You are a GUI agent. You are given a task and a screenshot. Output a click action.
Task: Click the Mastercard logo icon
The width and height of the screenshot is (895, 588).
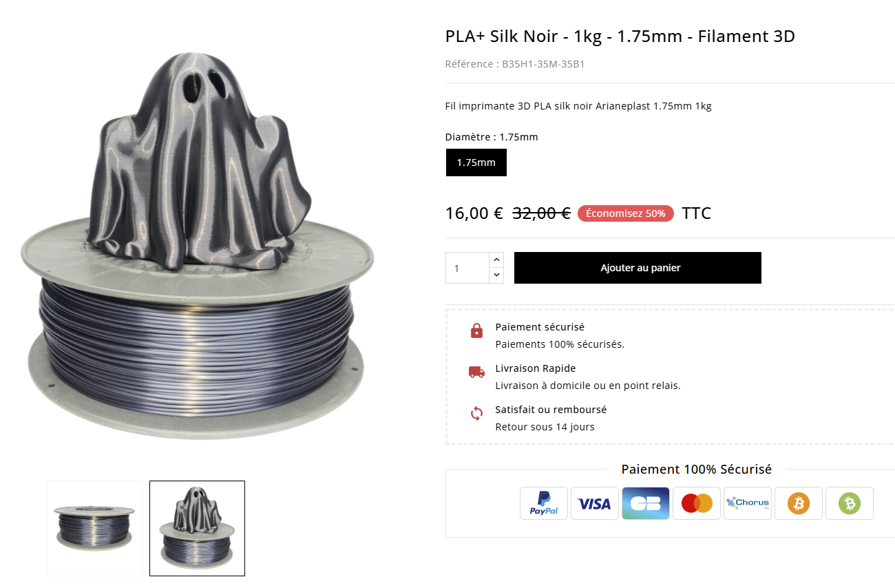coord(697,503)
